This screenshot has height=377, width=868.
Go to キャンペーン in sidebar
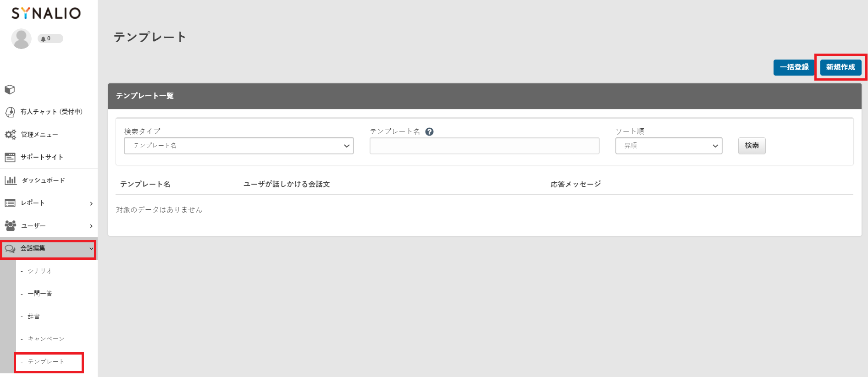click(x=46, y=339)
